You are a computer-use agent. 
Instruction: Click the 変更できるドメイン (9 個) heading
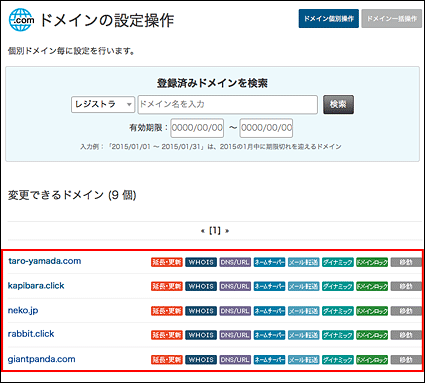coord(72,195)
